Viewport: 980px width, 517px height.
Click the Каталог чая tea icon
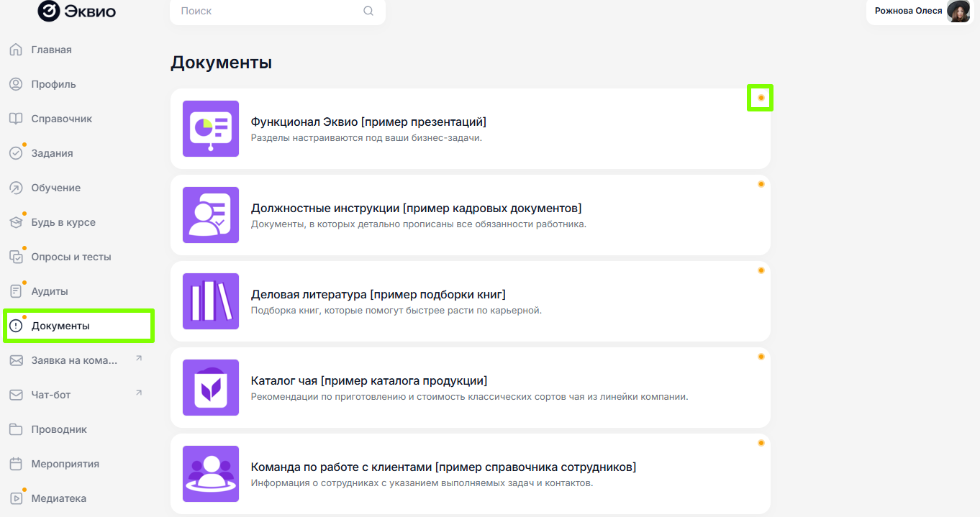point(211,388)
